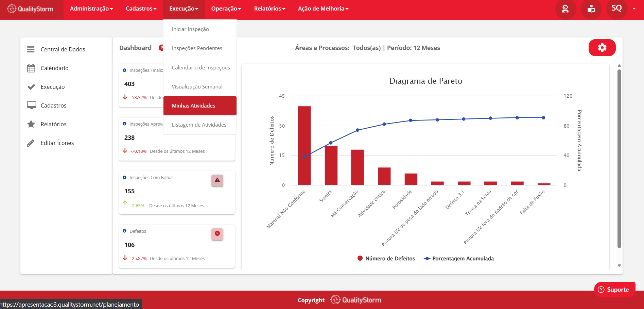Choose Calendário de Inspeções entry

pyautogui.click(x=200, y=67)
